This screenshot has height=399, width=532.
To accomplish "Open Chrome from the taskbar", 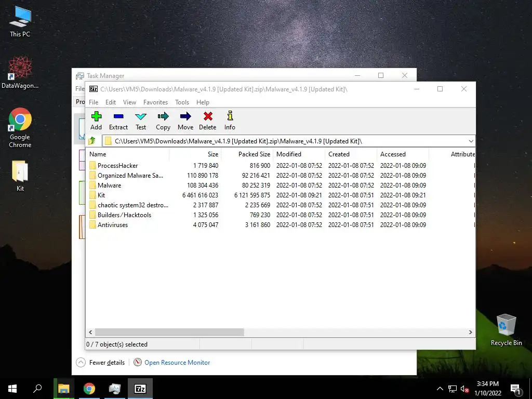I will (x=89, y=389).
